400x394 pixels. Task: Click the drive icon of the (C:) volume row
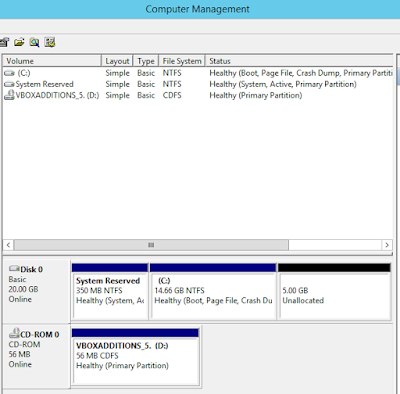pyautogui.click(x=9, y=73)
